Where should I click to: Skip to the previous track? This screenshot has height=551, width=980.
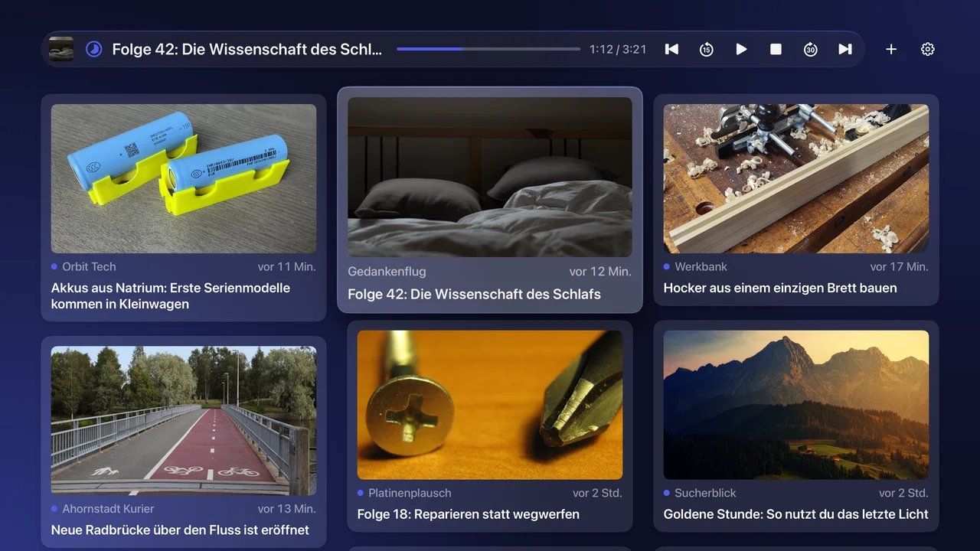pyautogui.click(x=671, y=49)
